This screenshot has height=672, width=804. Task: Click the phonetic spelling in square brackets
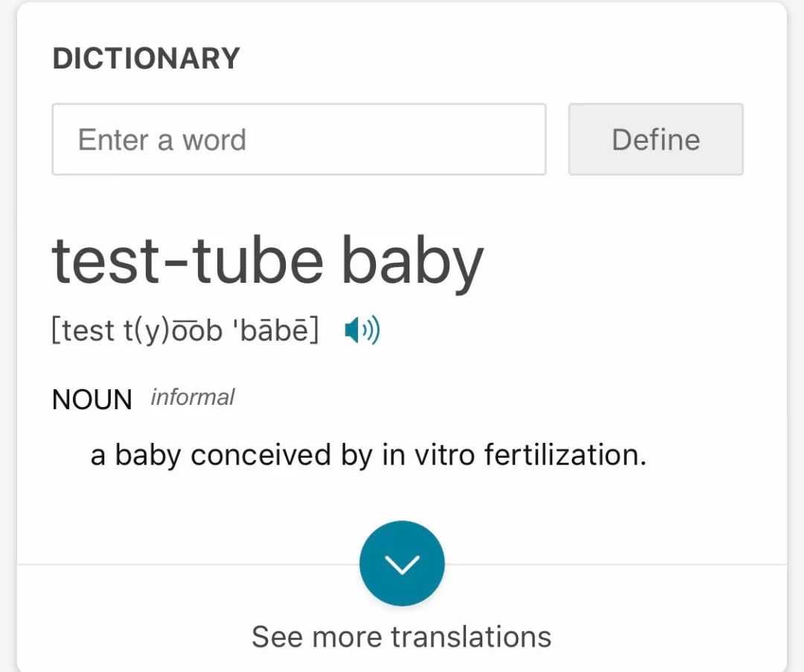pyautogui.click(x=185, y=330)
